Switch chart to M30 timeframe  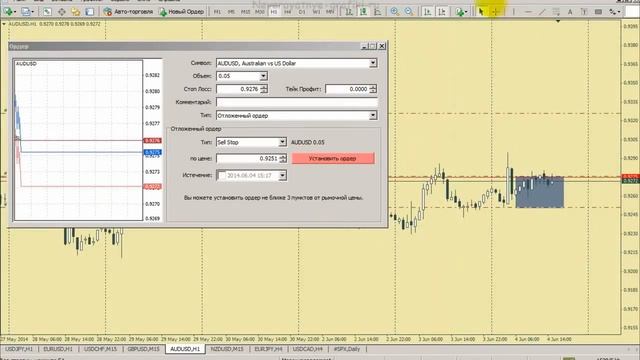tap(260, 12)
